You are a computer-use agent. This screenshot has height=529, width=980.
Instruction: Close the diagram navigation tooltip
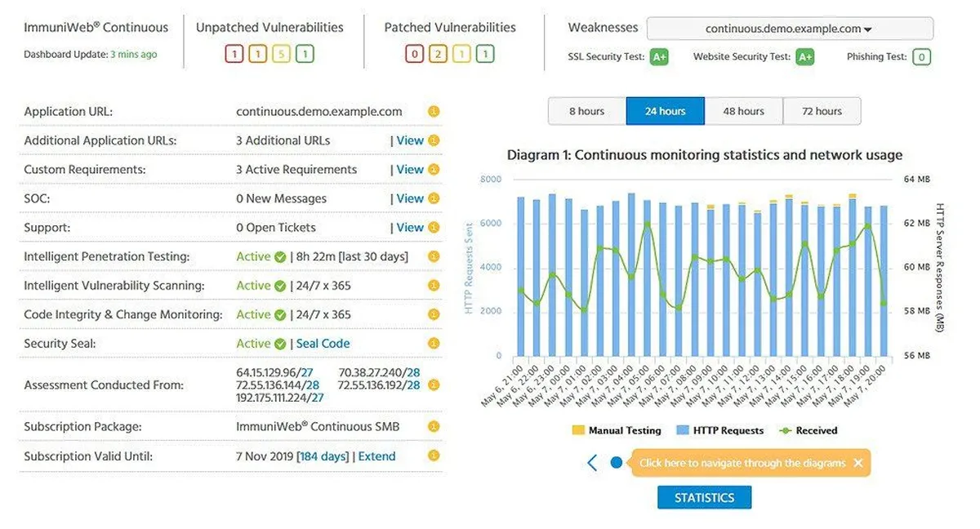pyautogui.click(x=857, y=463)
